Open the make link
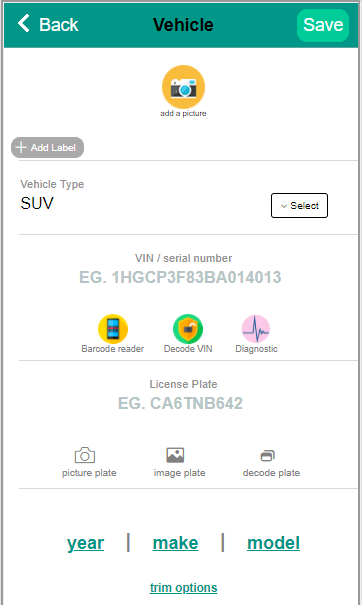This screenshot has width=362, height=605. [x=176, y=543]
